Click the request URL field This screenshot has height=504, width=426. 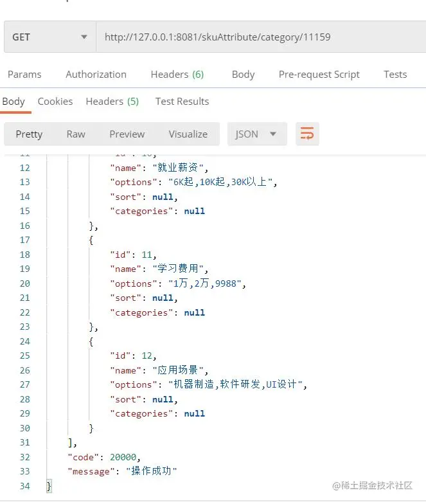coord(257,37)
